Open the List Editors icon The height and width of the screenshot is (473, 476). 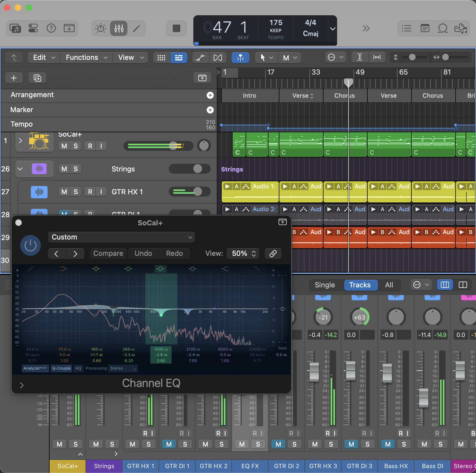coord(406,28)
